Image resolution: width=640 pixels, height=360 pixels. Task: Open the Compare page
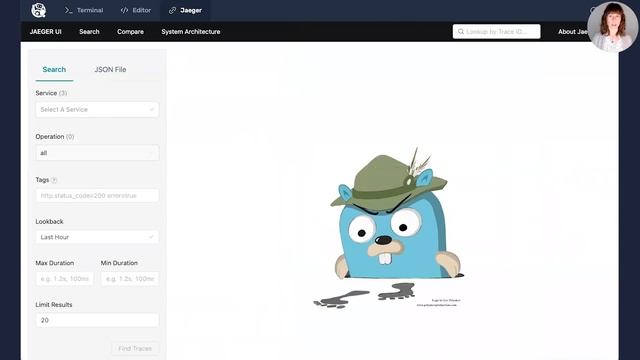tap(130, 31)
